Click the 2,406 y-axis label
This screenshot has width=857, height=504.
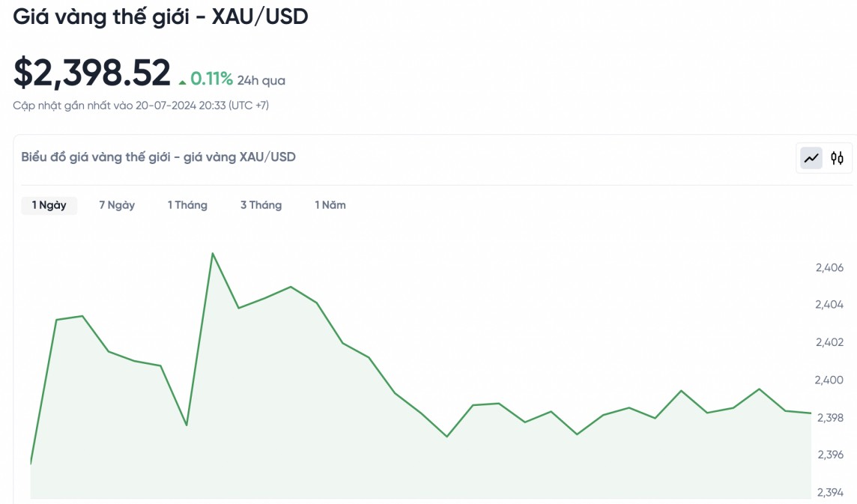click(x=829, y=267)
